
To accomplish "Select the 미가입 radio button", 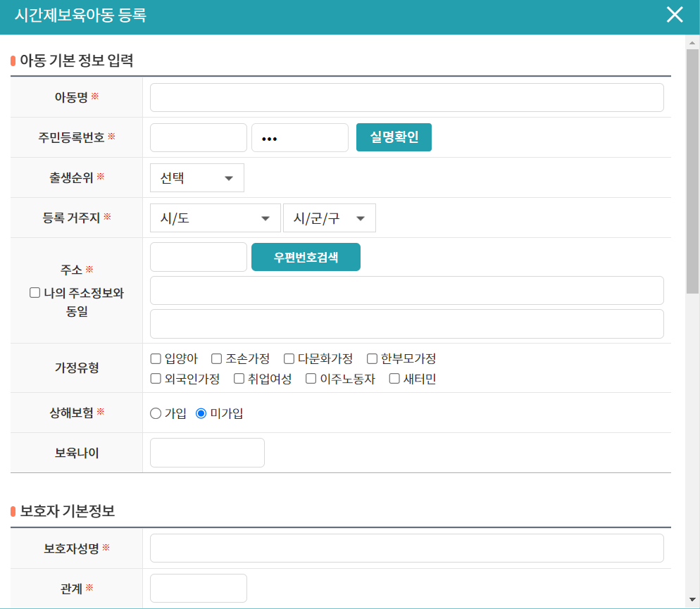I will [x=200, y=414].
